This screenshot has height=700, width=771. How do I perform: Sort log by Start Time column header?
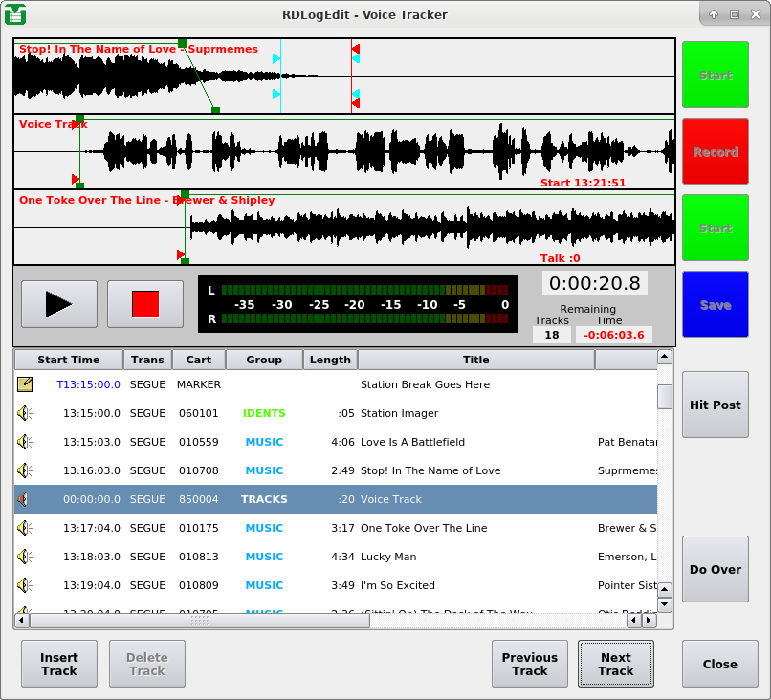pos(68,360)
